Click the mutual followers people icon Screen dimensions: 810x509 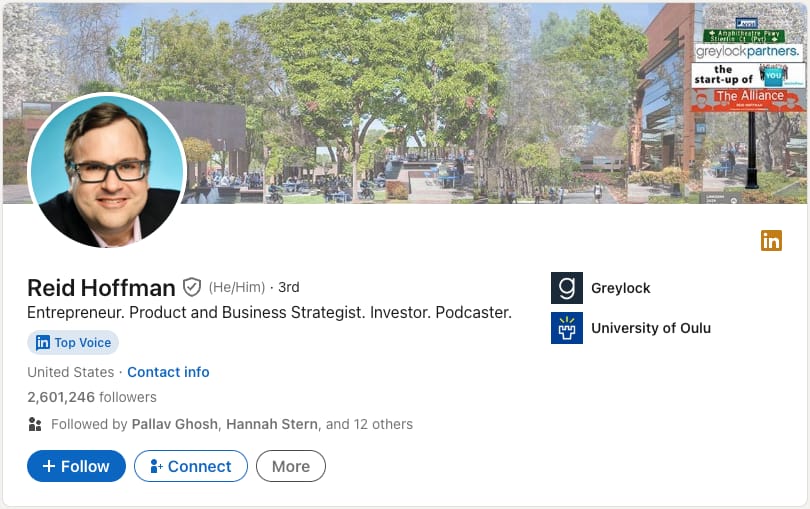35,424
